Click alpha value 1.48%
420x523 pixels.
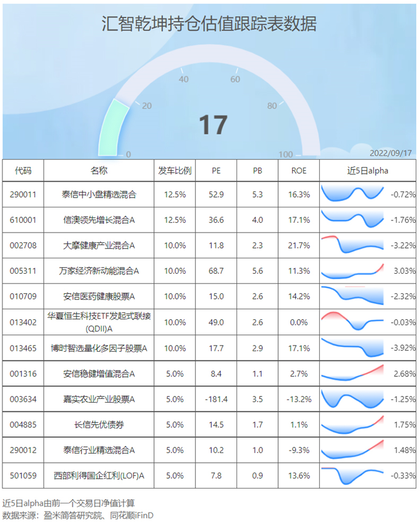click(x=404, y=450)
